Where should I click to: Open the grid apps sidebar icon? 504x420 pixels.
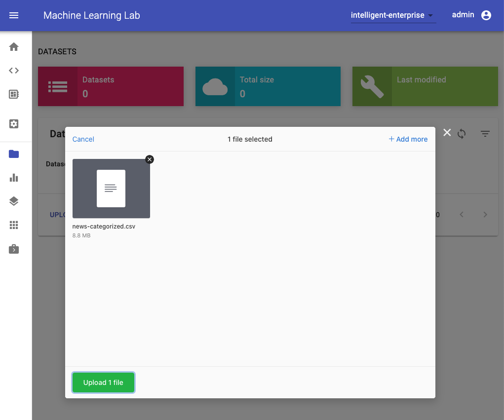click(x=14, y=225)
